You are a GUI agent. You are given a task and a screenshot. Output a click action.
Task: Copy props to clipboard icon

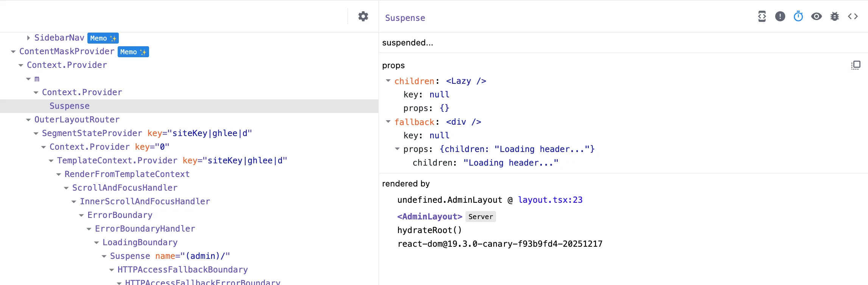click(856, 65)
